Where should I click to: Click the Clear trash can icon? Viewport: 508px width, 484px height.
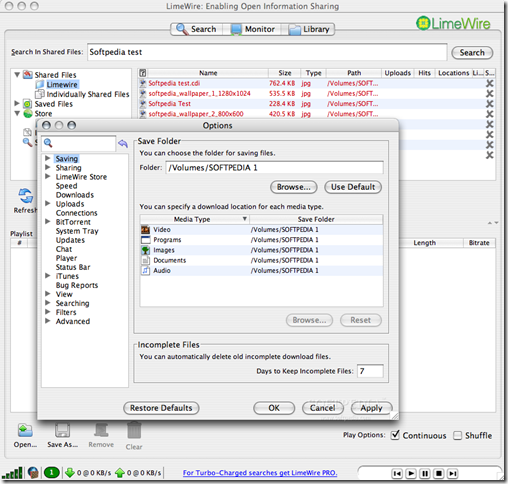pos(134,430)
